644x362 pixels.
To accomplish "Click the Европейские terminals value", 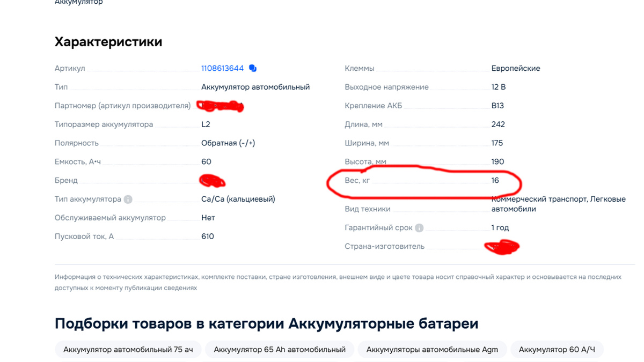I will coord(515,69).
